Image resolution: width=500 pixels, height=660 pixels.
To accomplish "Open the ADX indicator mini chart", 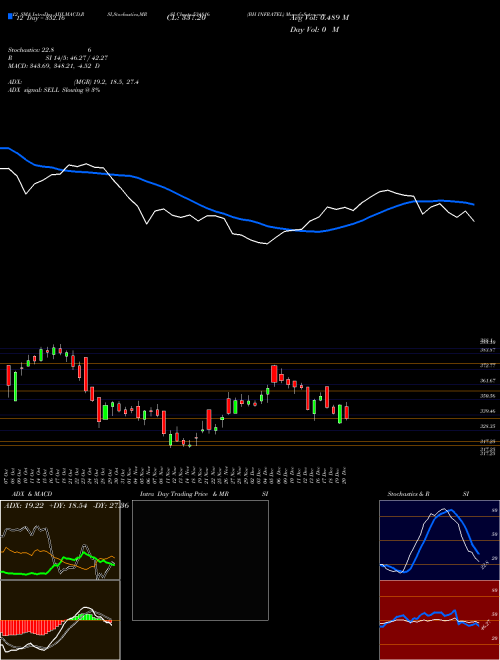I will click(60, 540).
